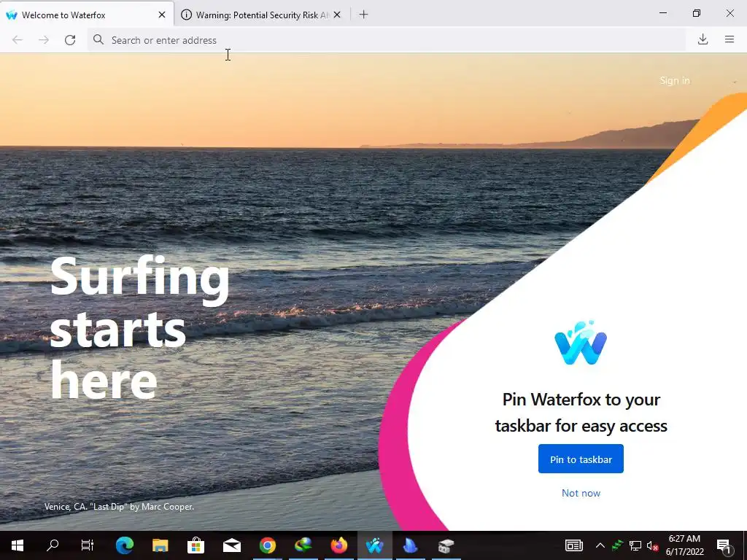The image size is (747, 560).
Task: Click the green tray app icon
Action: tap(617, 545)
